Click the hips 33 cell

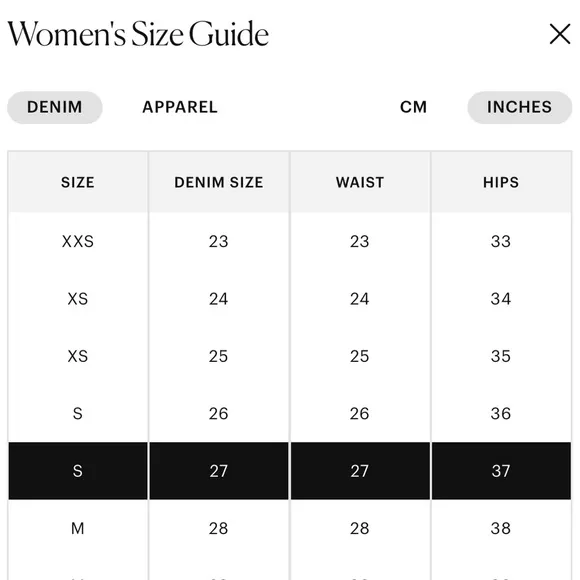[x=501, y=242]
